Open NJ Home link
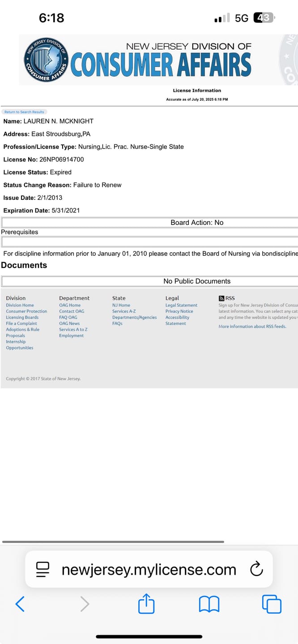 121,305
